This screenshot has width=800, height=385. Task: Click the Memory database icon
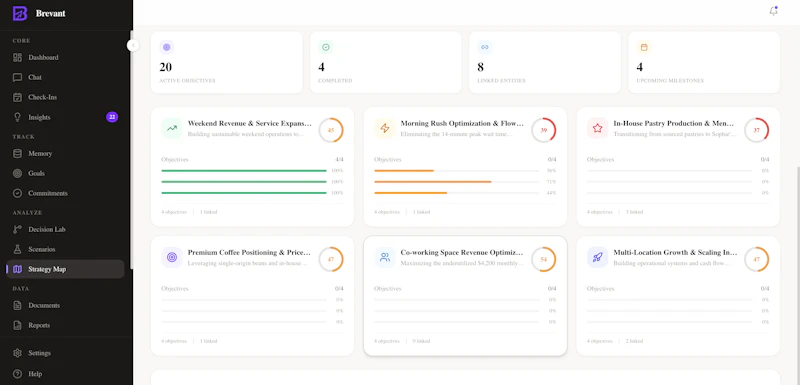[17, 153]
